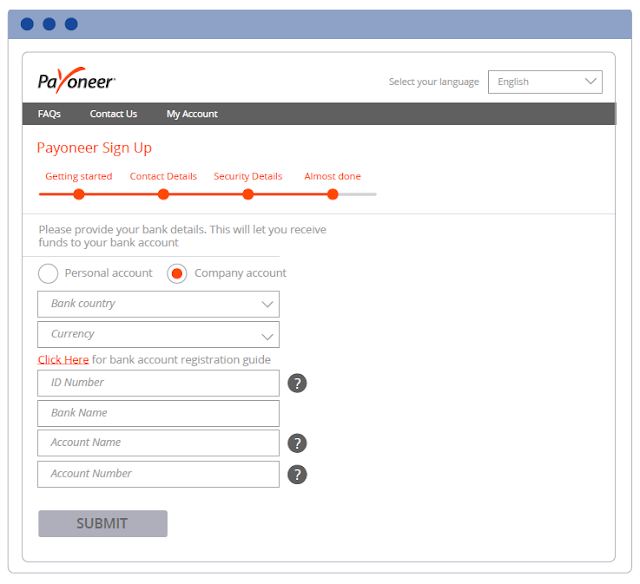Screen dimensions: 640x584
Task: Click the SUBMIT button
Action: [x=103, y=523]
